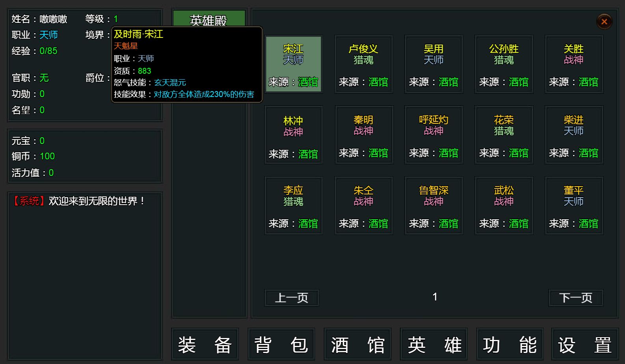625x364 pixels.
Task: Click the 活力值：0 value
Action: [33, 173]
